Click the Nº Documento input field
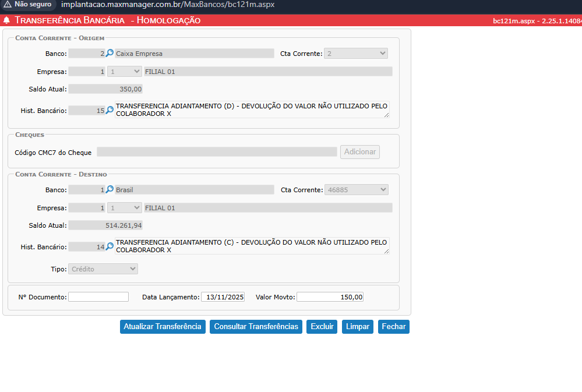This screenshot has width=582, height=392. pos(98,297)
